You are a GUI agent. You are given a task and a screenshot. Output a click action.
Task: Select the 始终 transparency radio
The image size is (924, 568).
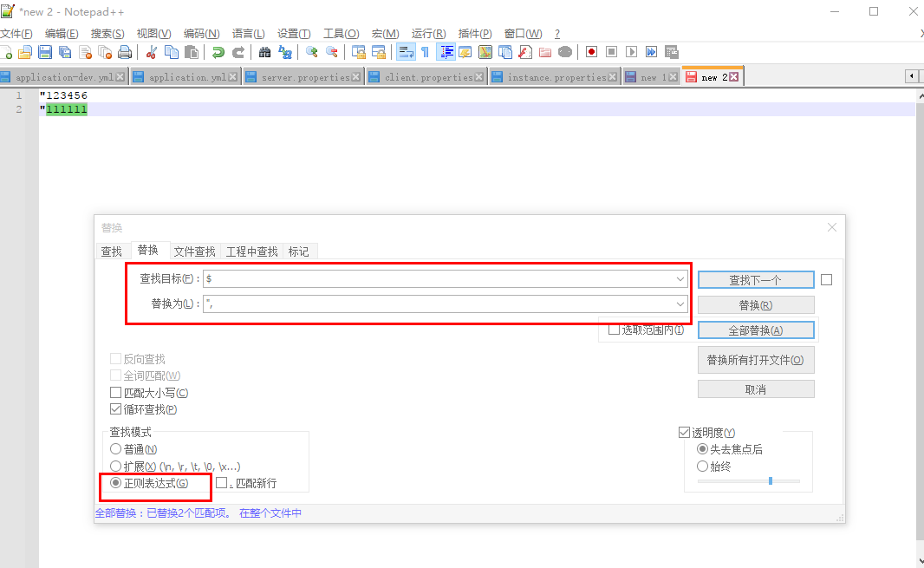click(x=702, y=467)
